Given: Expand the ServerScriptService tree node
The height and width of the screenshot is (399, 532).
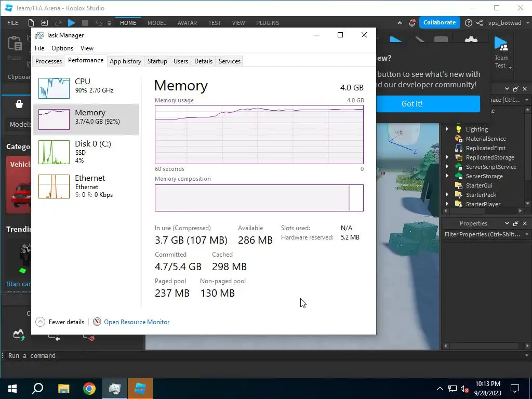Looking at the screenshot, I should 447,167.
